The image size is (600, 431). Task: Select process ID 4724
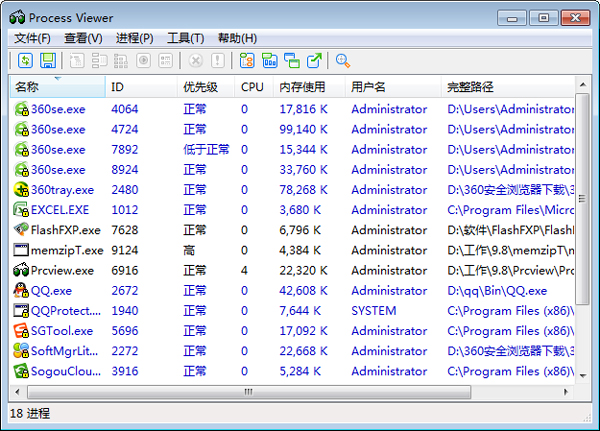point(125,129)
